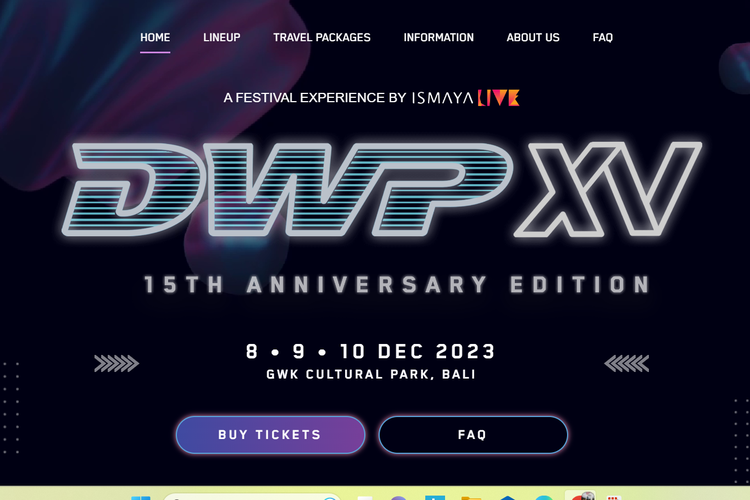Viewport: 750px width, 500px height.
Task: Click the left-pointing chevron arrows graphic
Action: [x=627, y=364]
